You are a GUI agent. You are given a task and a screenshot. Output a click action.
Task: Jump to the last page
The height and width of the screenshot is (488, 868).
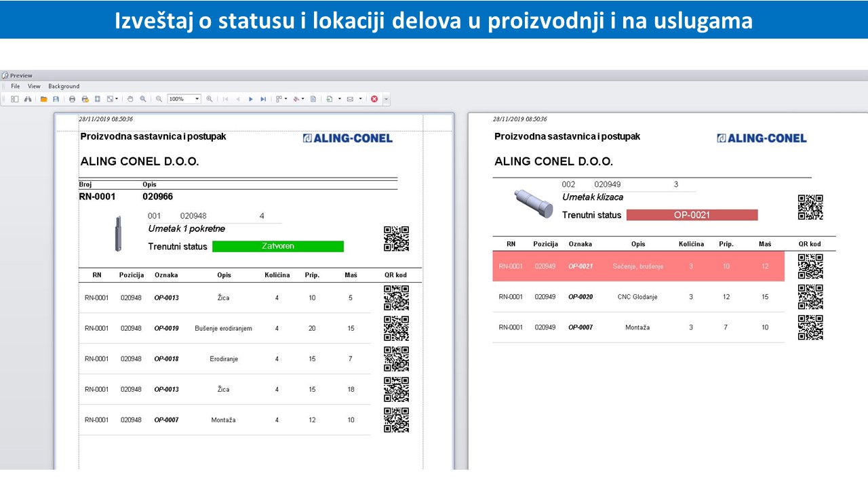click(263, 99)
